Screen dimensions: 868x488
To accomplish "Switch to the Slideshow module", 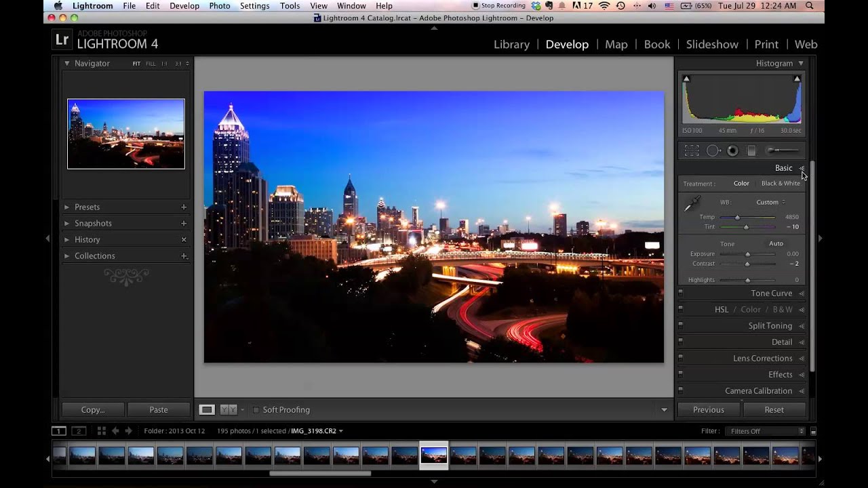I will pos(712,44).
